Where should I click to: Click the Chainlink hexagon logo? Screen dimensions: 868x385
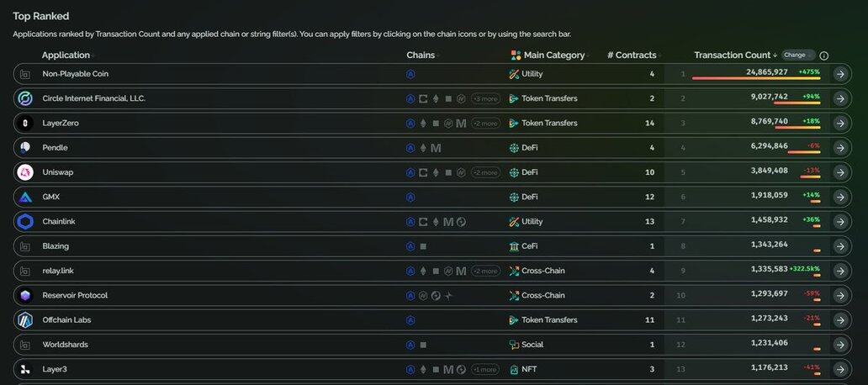[x=25, y=222]
